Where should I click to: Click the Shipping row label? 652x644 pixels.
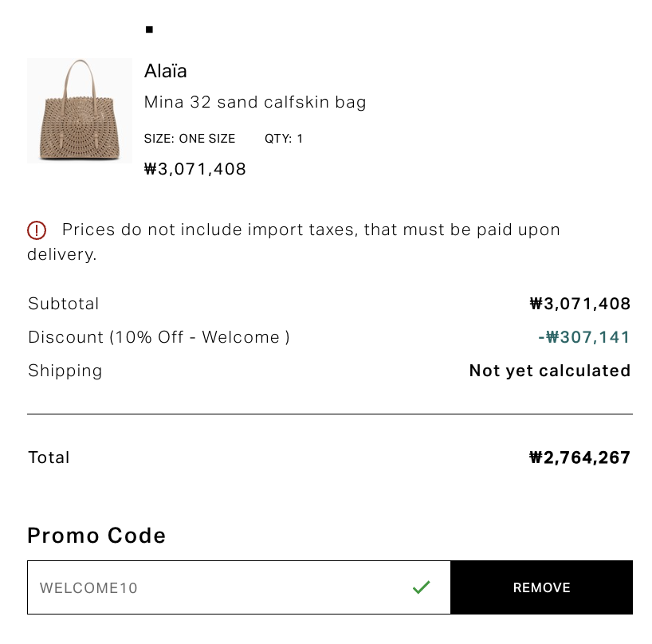(x=65, y=371)
